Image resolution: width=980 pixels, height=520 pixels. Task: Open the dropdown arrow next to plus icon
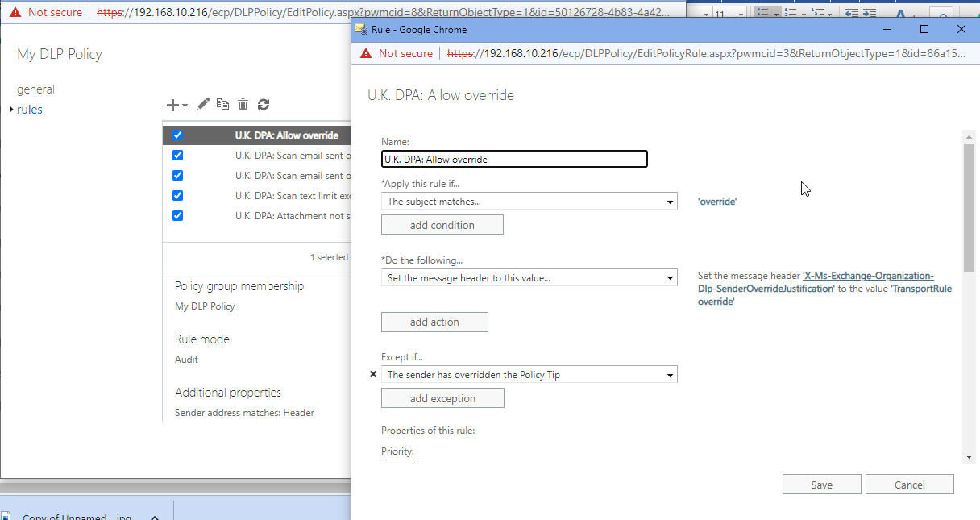click(185, 106)
